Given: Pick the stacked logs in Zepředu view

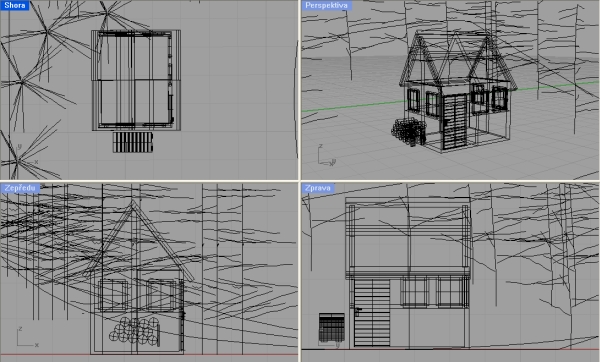Looking at the screenshot, I should pos(134,330).
